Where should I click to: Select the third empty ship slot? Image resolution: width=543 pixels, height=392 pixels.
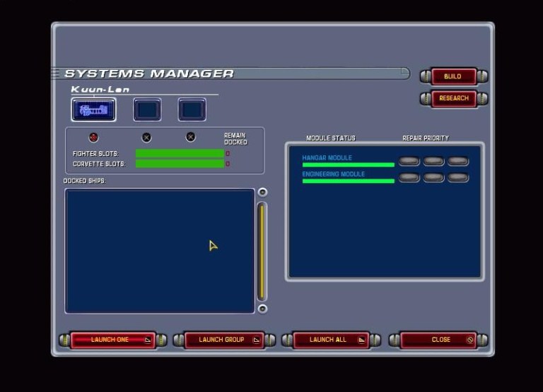click(x=192, y=110)
